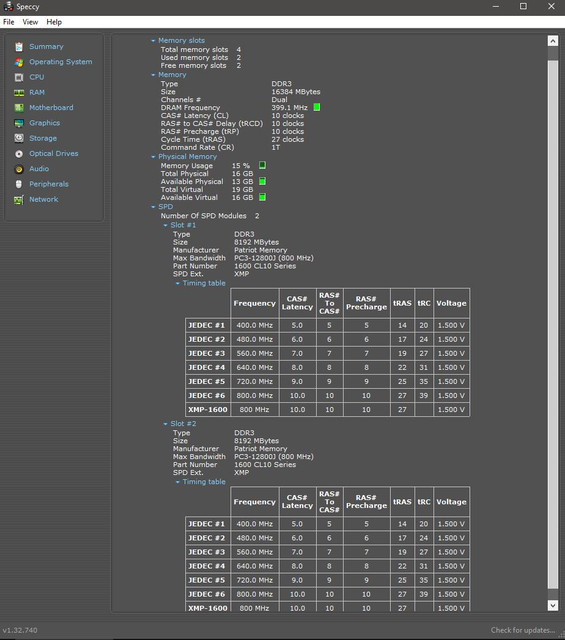Image resolution: width=565 pixels, height=640 pixels.
Task: Select the Operating System icon
Action: pos(19,62)
